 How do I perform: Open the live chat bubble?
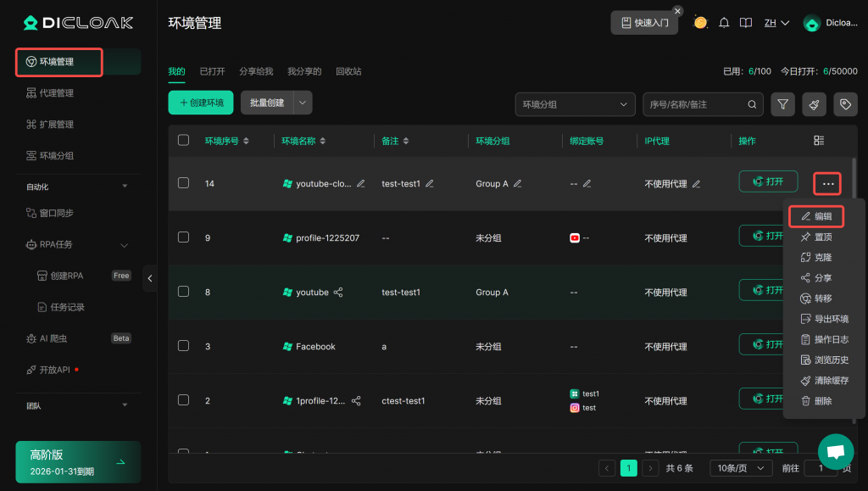835,452
